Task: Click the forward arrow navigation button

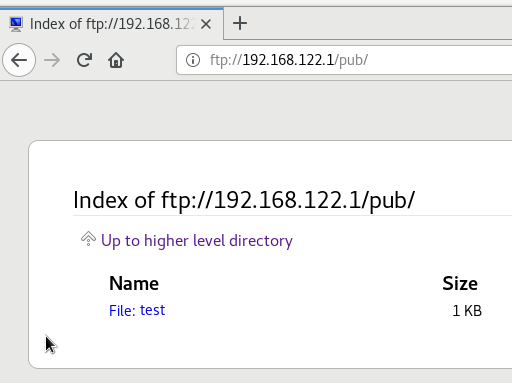Action: click(x=52, y=60)
